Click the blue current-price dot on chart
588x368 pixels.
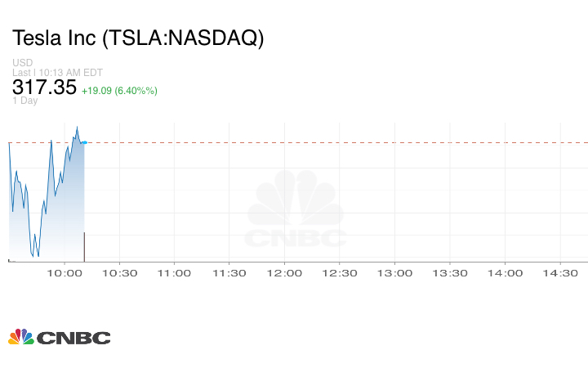pos(84,142)
